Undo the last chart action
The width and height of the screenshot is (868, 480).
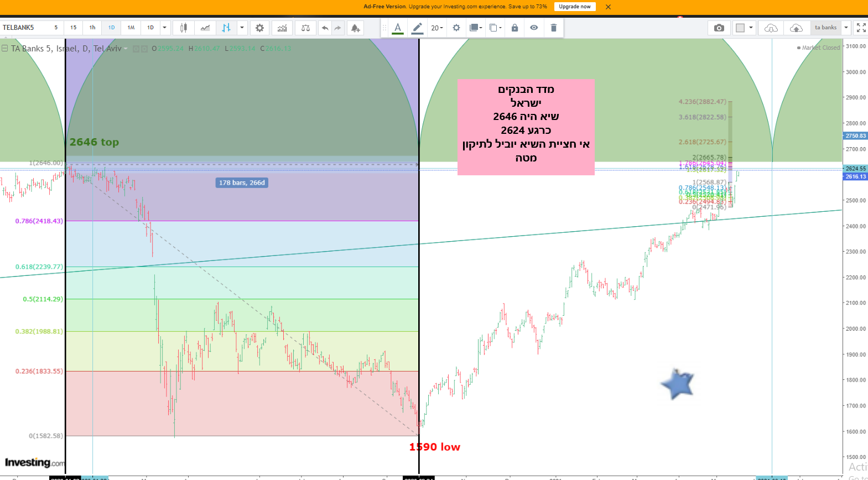coord(325,28)
